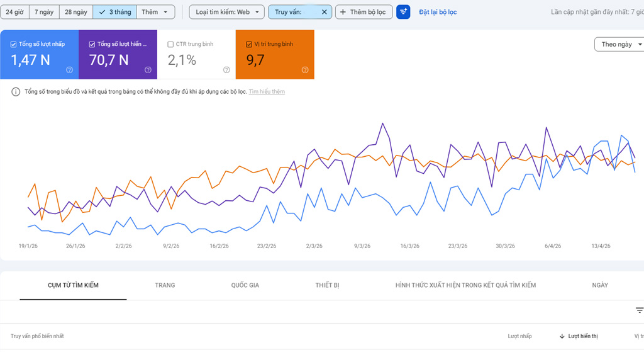This screenshot has width=644, height=352.
Task: Open the Loại tìm kiếm: Web dropdown
Action: pos(226,12)
